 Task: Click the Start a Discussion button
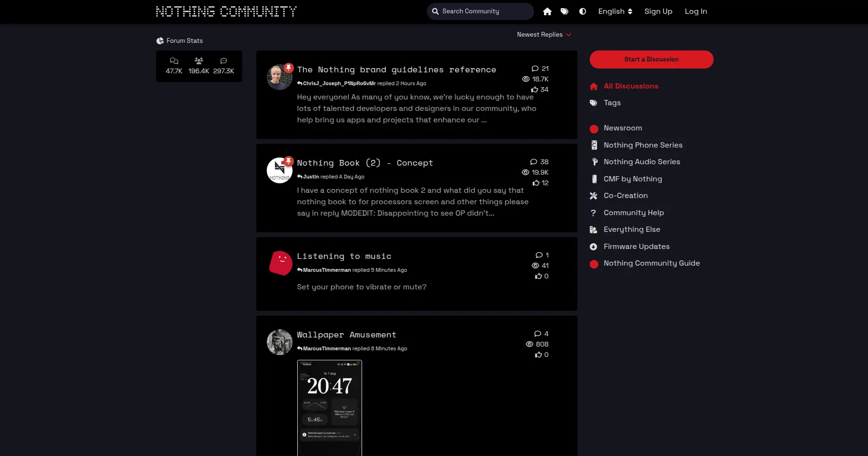(x=651, y=59)
